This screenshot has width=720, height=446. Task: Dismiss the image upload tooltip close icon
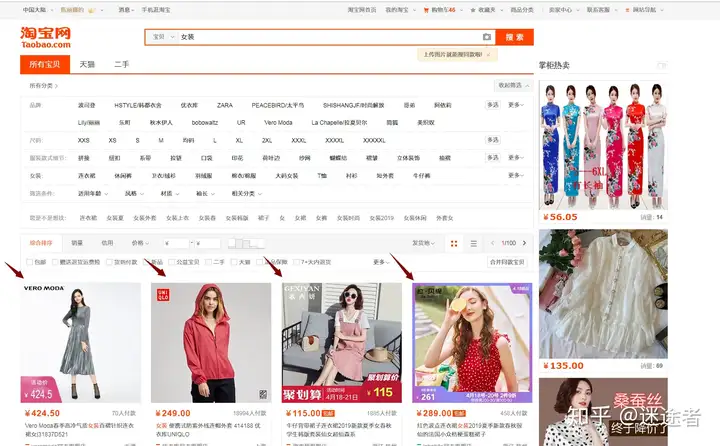[488, 54]
